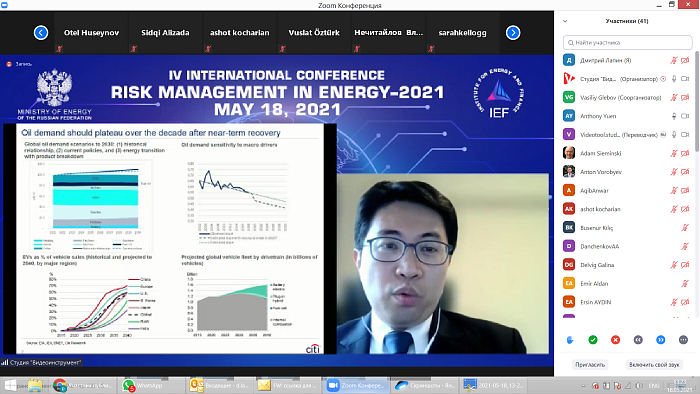Click the muted mic icon under Otel Huseynov
This screenshot has height=394, width=700.
(59, 49)
